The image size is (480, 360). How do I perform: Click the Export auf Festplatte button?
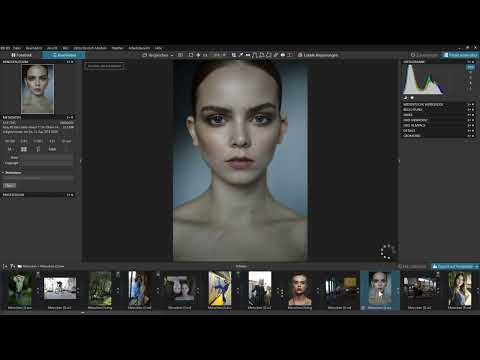click(x=455, y=266)
